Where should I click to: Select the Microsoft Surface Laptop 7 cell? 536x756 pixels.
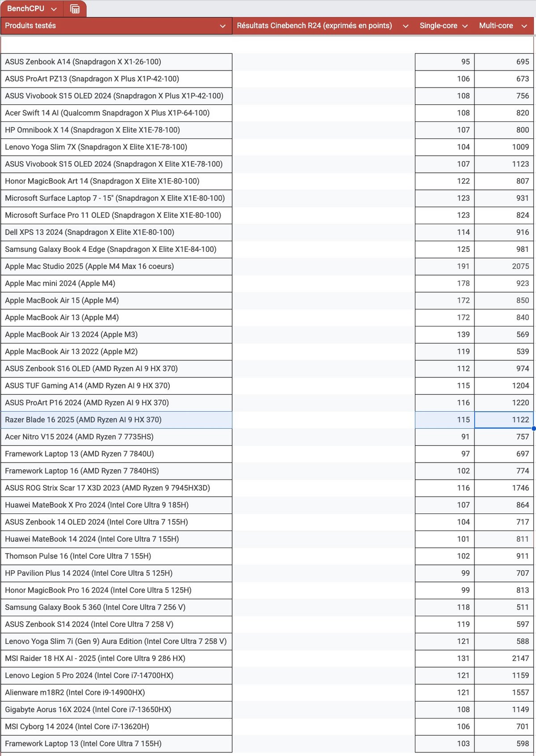point(116,198)
